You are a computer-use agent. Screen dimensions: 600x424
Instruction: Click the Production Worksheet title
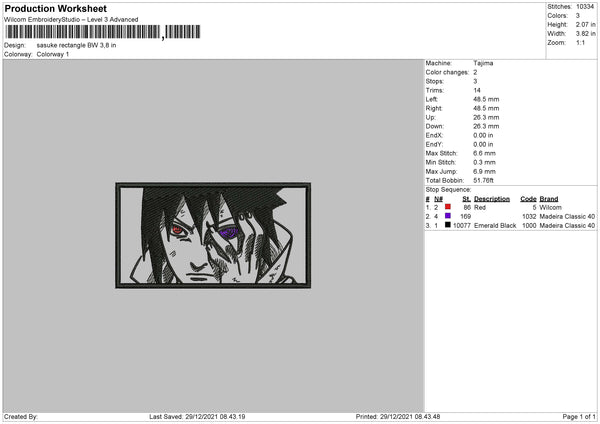pyautogui.click(x=55, y=9)
